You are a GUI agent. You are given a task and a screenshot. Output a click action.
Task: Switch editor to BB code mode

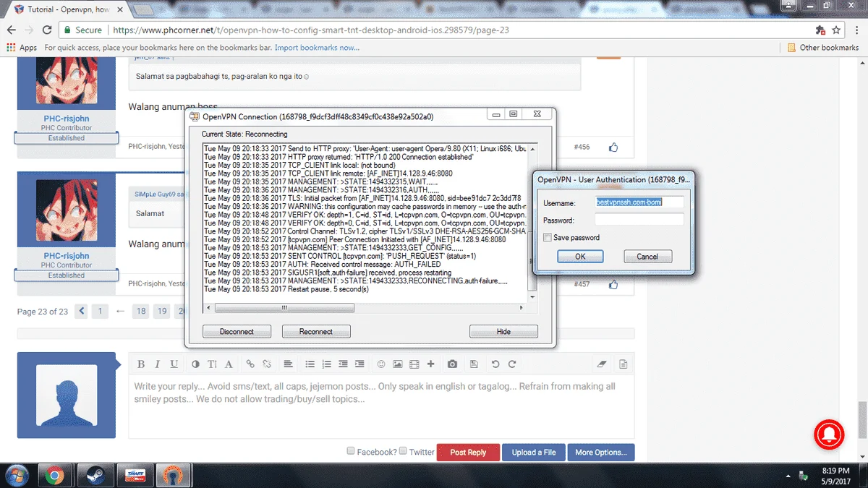[x=623, y=364]
